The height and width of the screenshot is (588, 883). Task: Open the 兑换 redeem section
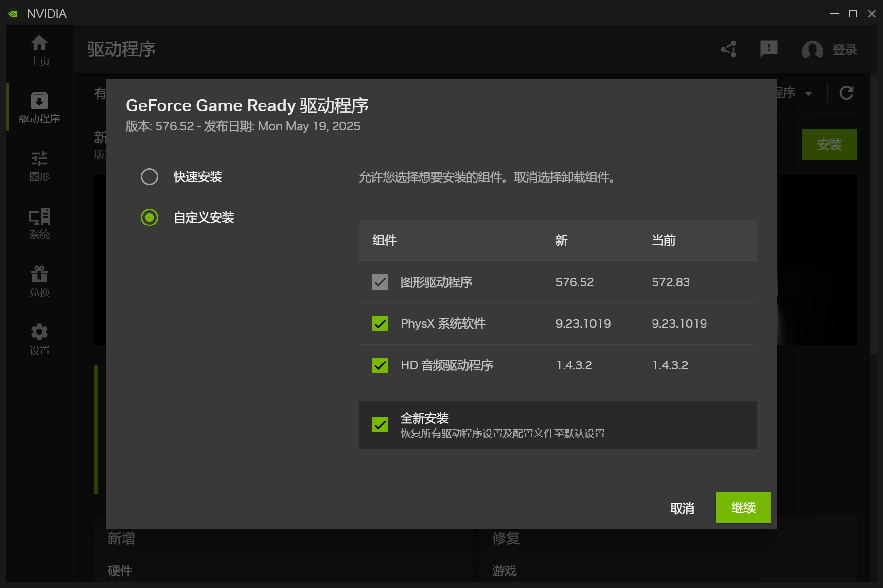(39, 281)
